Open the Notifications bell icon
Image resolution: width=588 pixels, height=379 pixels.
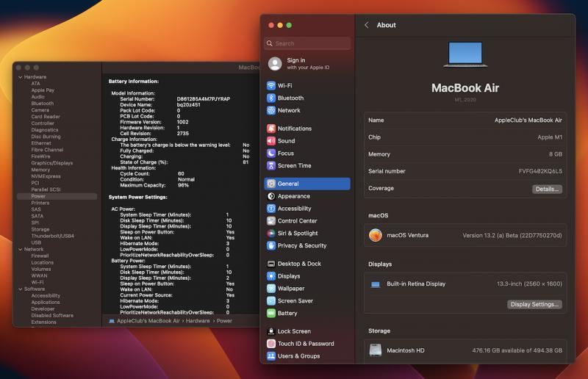(270, 129)
